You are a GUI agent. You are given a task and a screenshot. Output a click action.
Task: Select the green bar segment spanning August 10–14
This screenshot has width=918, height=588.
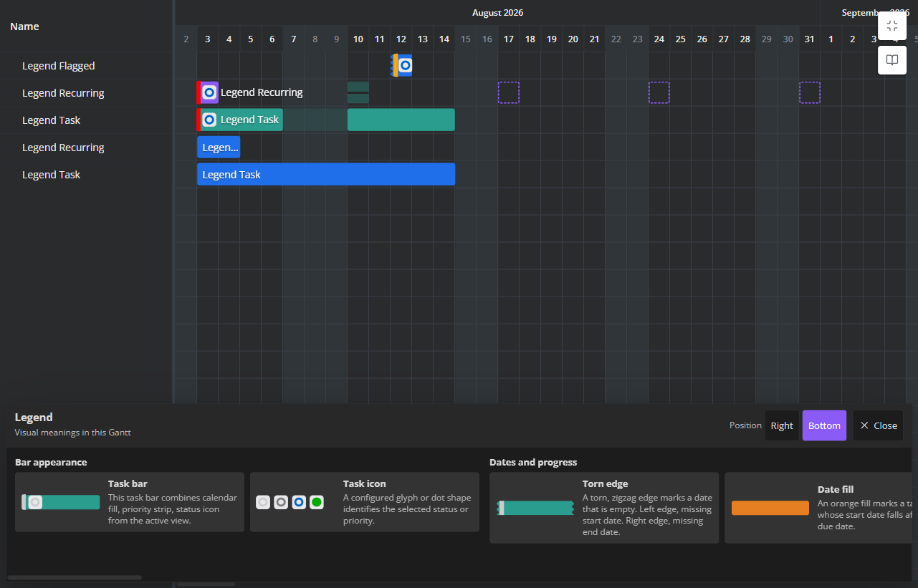click(401, 120)
